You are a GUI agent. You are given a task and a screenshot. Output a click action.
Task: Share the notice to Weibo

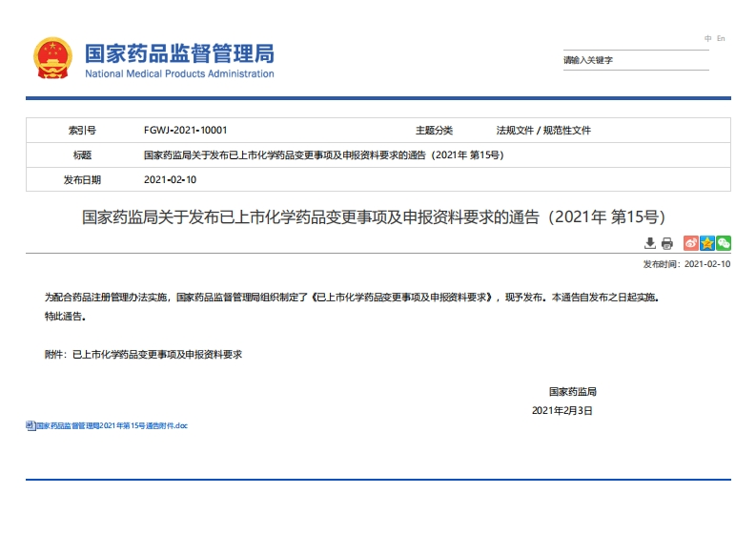point(690,243)
